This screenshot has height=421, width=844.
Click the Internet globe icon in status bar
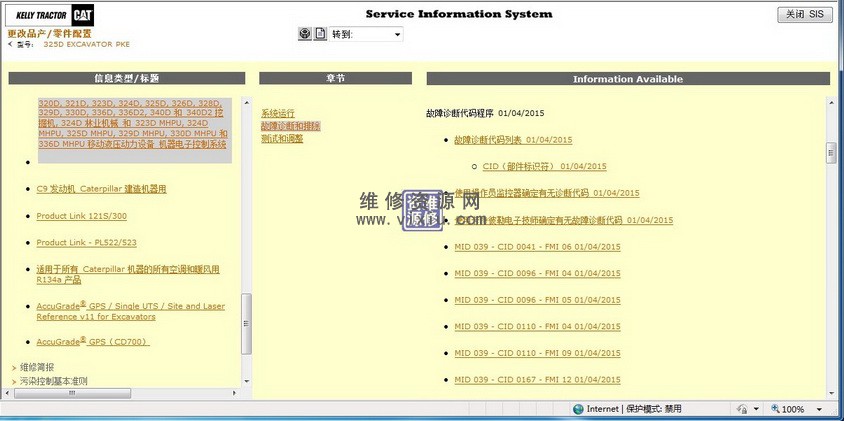pos(578,409)
